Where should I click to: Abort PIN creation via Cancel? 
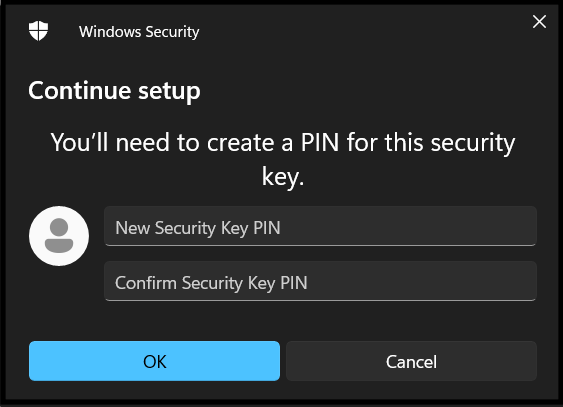pyautogui.click(x=411, y=361)
